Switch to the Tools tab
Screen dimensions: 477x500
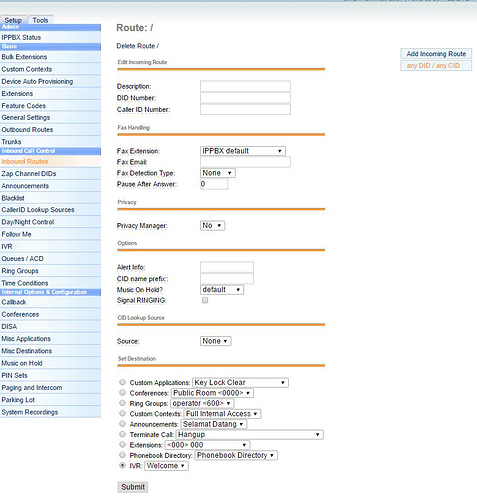click(40, 20)
